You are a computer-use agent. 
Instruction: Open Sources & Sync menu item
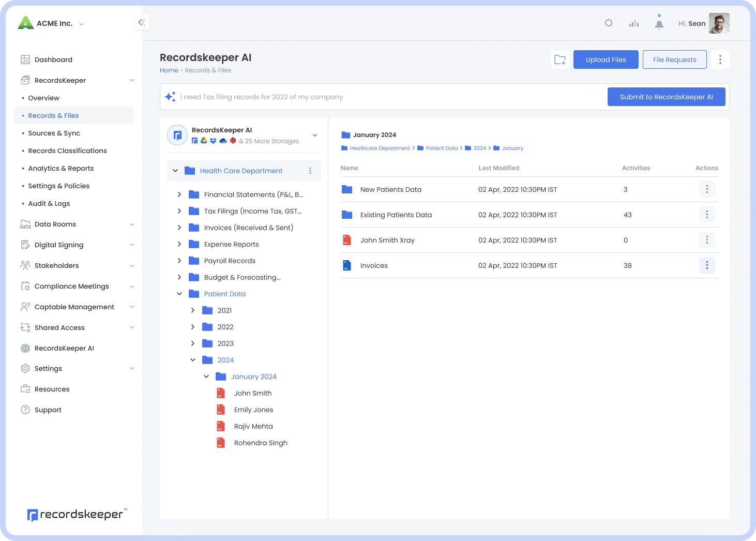(x=54, y=133)
